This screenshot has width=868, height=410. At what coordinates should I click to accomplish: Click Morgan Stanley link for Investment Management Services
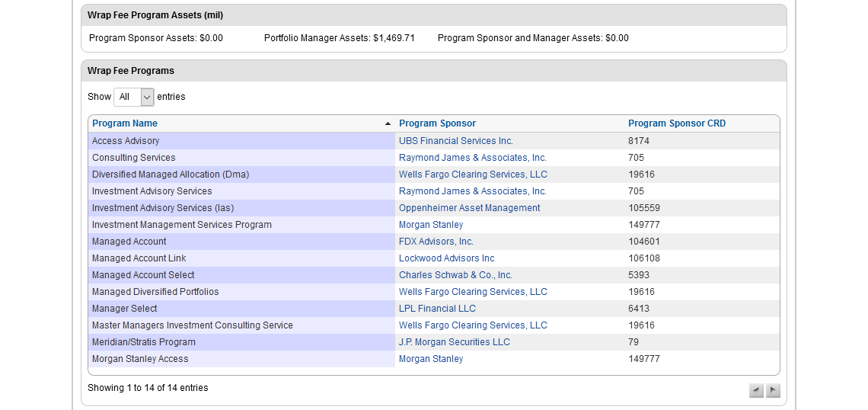point(431,225)
